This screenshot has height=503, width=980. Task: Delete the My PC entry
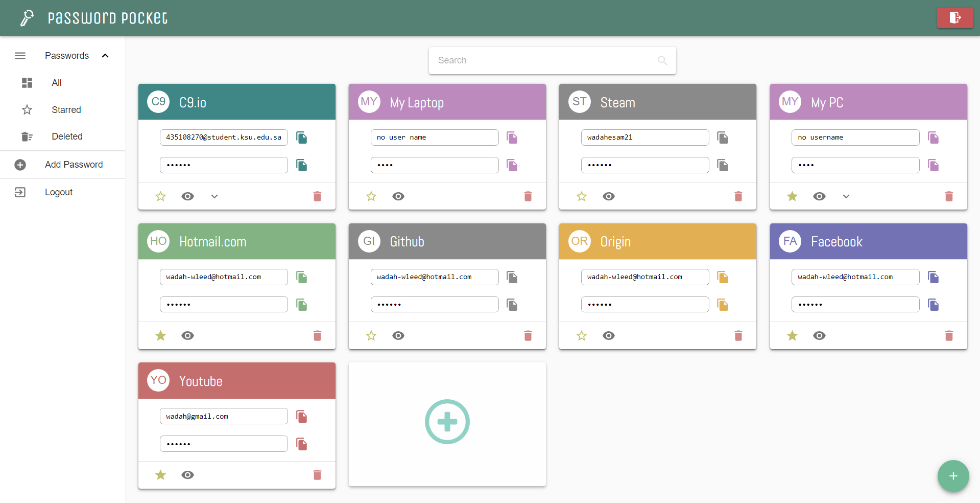click(949, 196)
